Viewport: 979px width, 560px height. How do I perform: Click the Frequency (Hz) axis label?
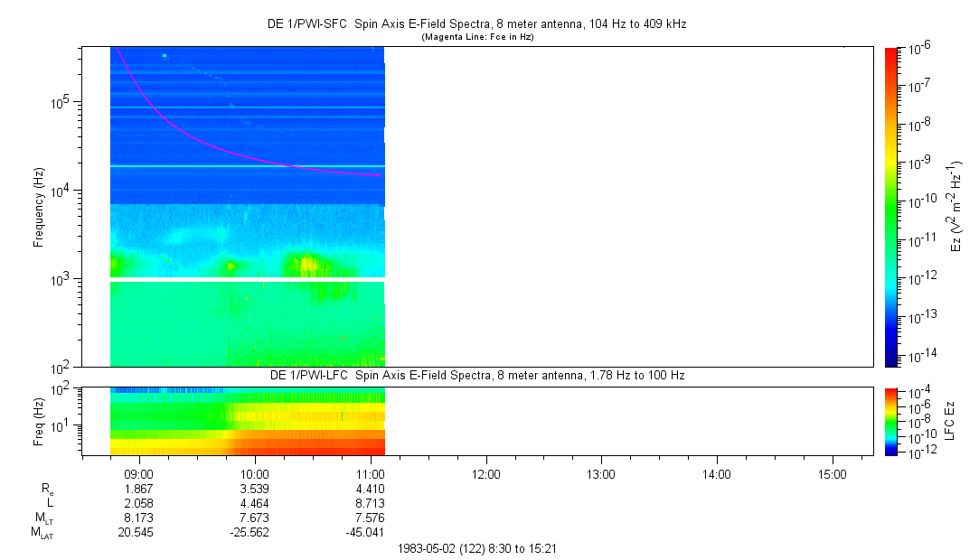39,208
